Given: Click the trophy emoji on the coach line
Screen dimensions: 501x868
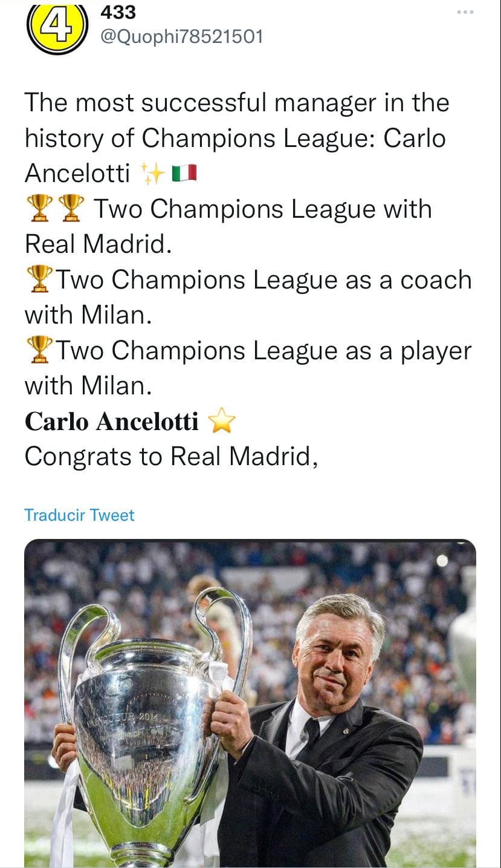Looking at the screenshot, I should click(40, 280).
